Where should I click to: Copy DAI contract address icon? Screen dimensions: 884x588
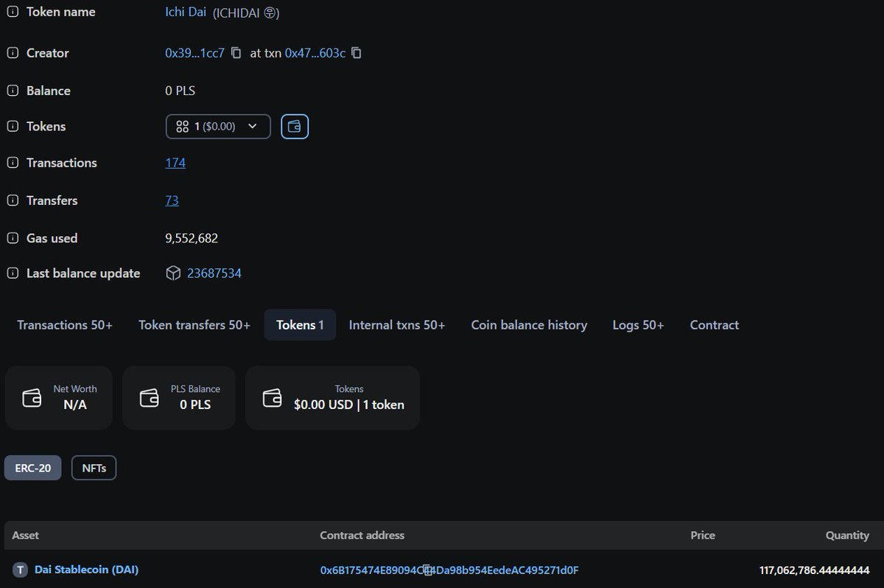click(x=428, y=570)
